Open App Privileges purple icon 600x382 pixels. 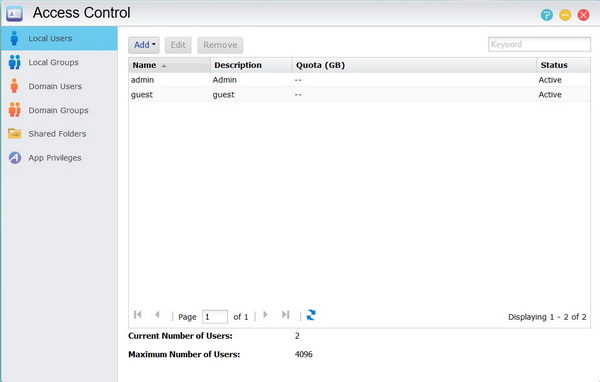pyautogui.click(x=15, y=157)
